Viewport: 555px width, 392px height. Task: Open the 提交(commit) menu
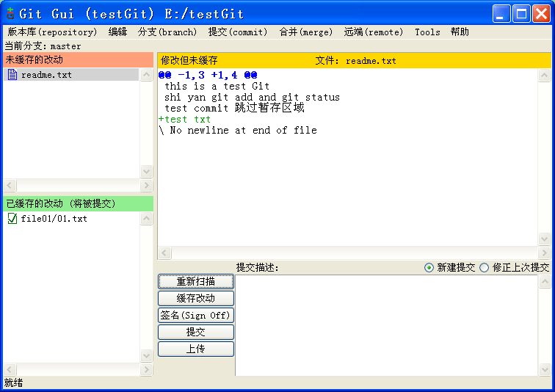(238, 32)
